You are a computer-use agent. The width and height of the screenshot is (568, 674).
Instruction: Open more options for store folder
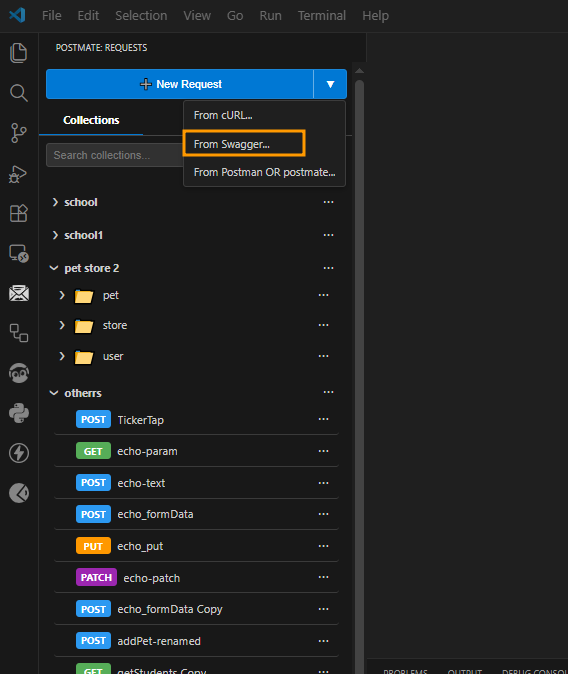click(x=323, y=325)
